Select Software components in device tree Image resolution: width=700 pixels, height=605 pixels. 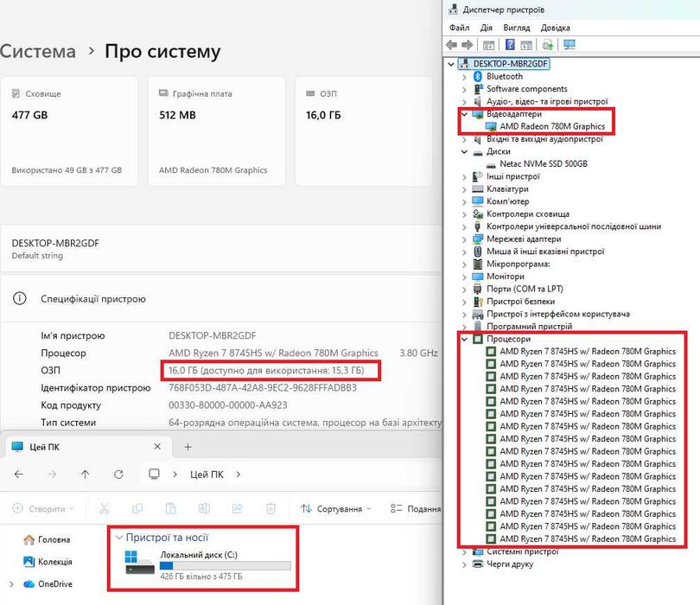[x=527, y=89]
